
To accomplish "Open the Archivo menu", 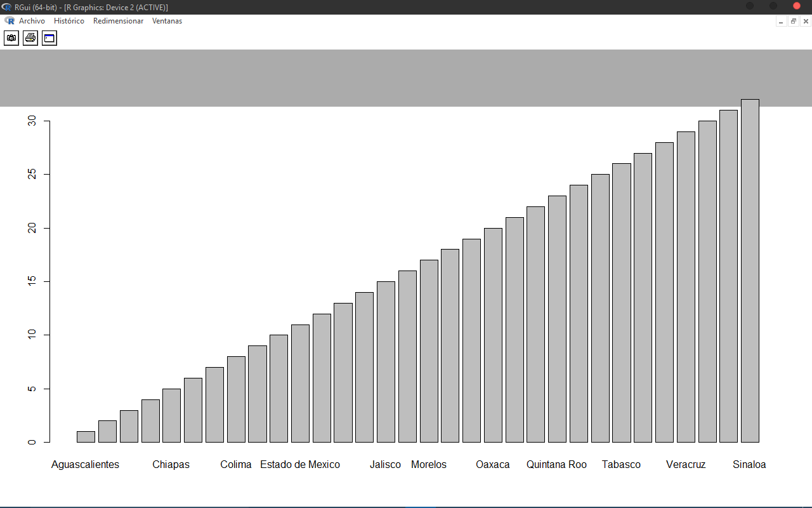I will (32, 21).
